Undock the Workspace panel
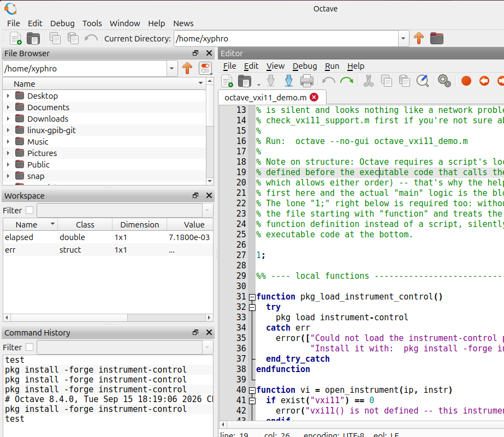504x437 pixels. 195,195
